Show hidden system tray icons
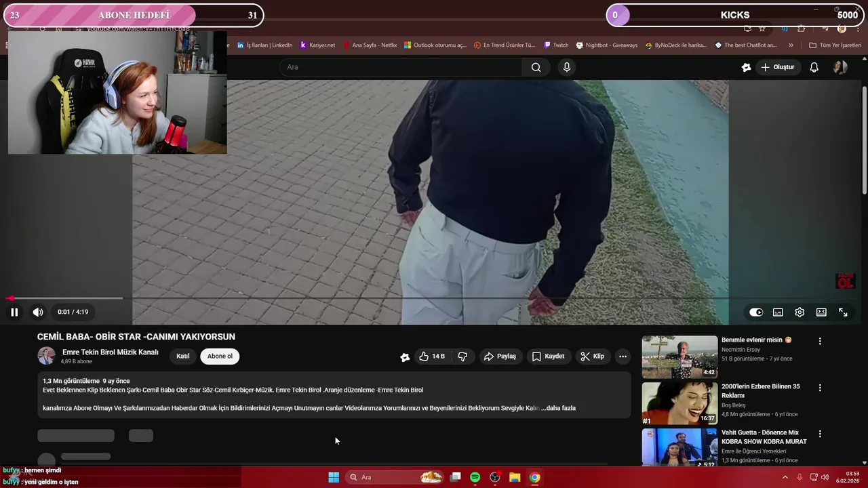868x488 pixels. tap(785, 477)
